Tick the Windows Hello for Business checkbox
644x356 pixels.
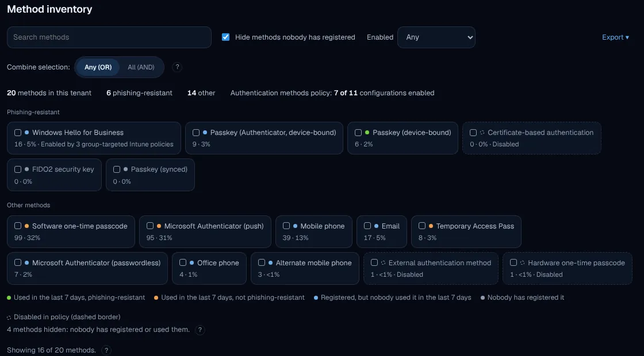click(x=18, y=133)
